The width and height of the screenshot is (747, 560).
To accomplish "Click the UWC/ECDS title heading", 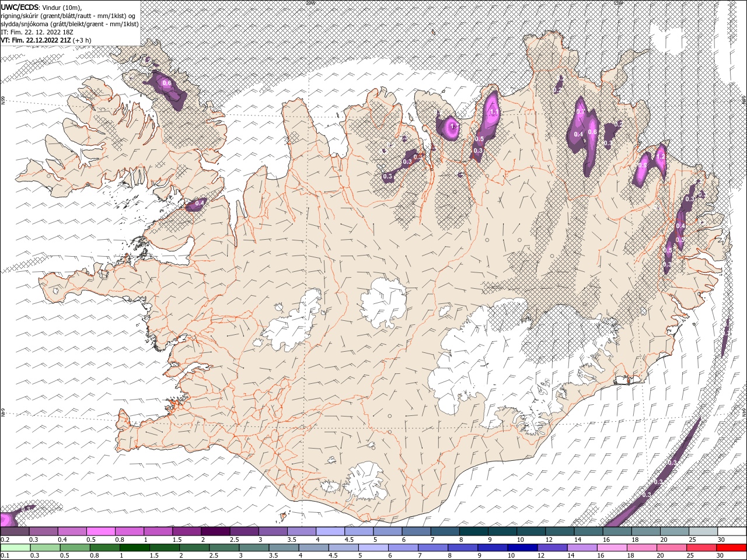I will pos(20,7).
